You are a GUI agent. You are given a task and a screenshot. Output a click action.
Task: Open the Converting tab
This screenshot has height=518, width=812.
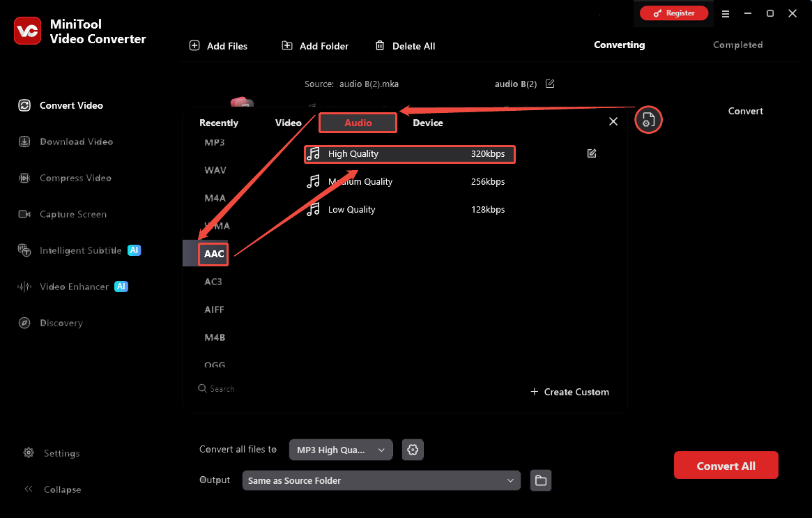click(x=620, y=45)
